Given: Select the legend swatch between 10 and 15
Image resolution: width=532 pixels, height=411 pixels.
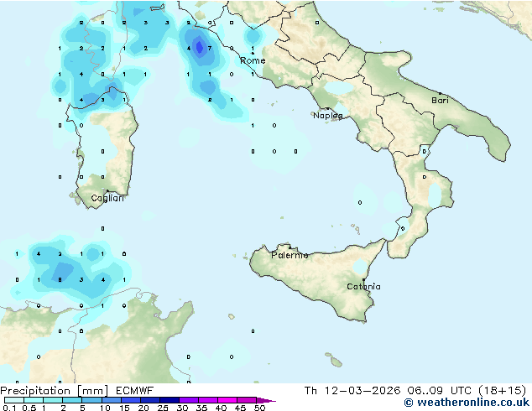Looking at the screenshot, I should coord(111,400).
